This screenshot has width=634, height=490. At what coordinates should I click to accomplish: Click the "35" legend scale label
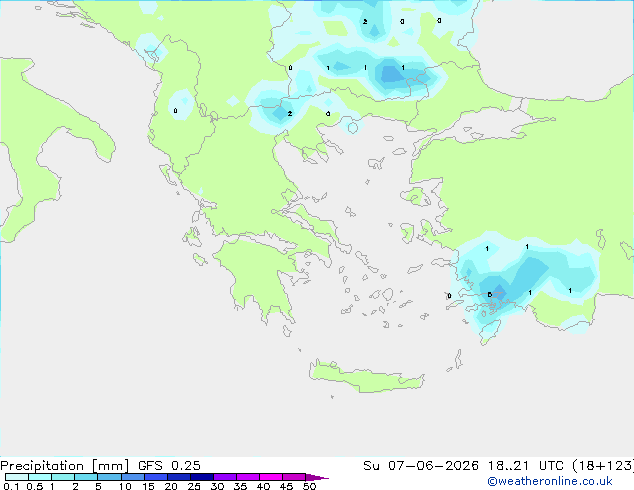tap(240, 486)
